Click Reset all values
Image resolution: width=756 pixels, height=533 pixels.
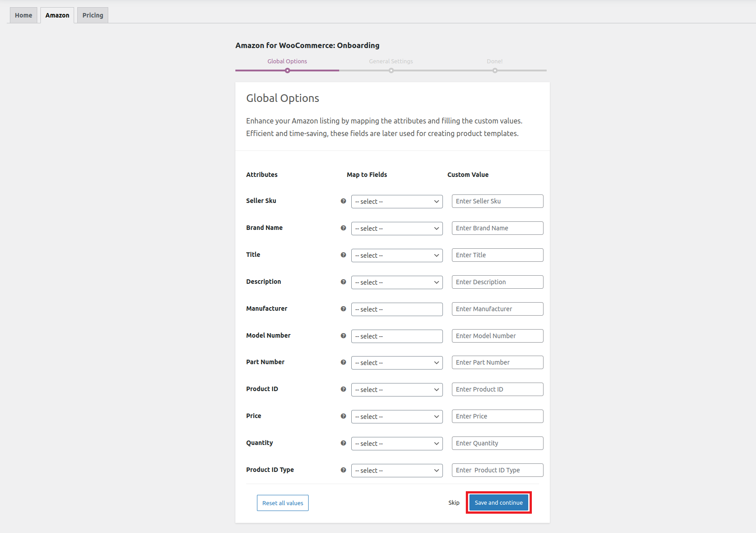coord(283,502)
